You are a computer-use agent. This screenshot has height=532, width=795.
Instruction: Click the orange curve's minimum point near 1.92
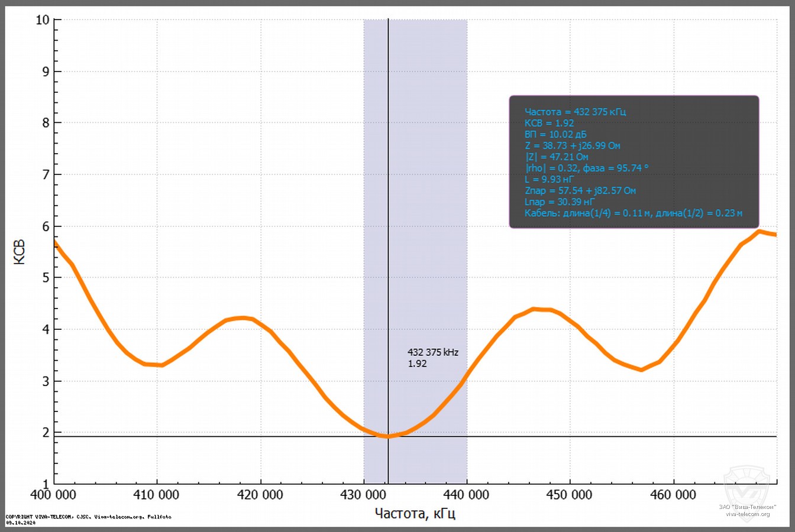[x=388, y=436]
